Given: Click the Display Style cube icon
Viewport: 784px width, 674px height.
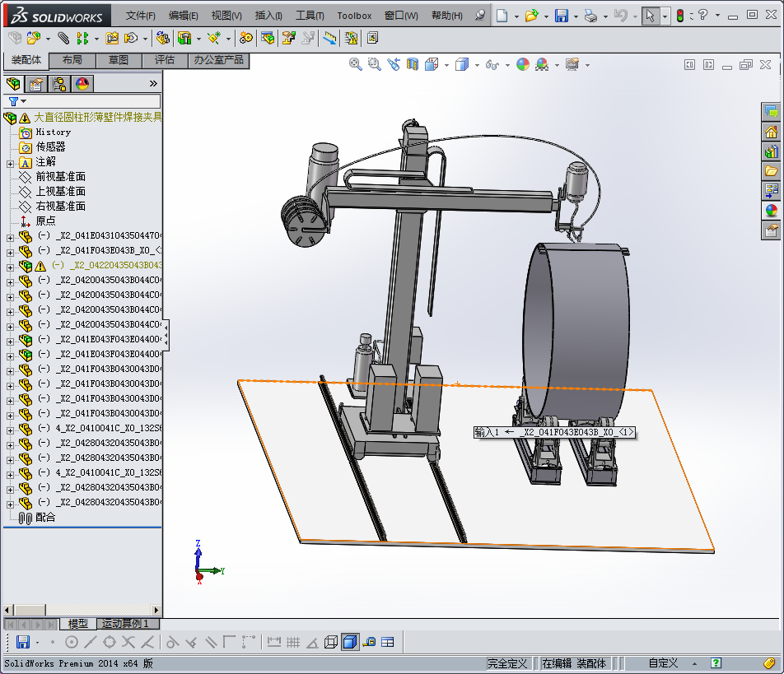Looking at the screenshot, I should tap(462, 64).
